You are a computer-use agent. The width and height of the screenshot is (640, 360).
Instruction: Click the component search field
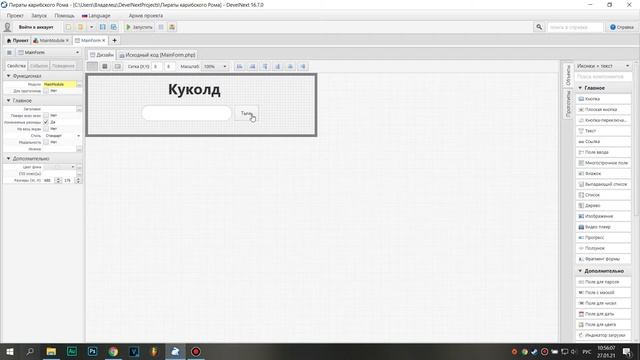[x=603, y=76]
